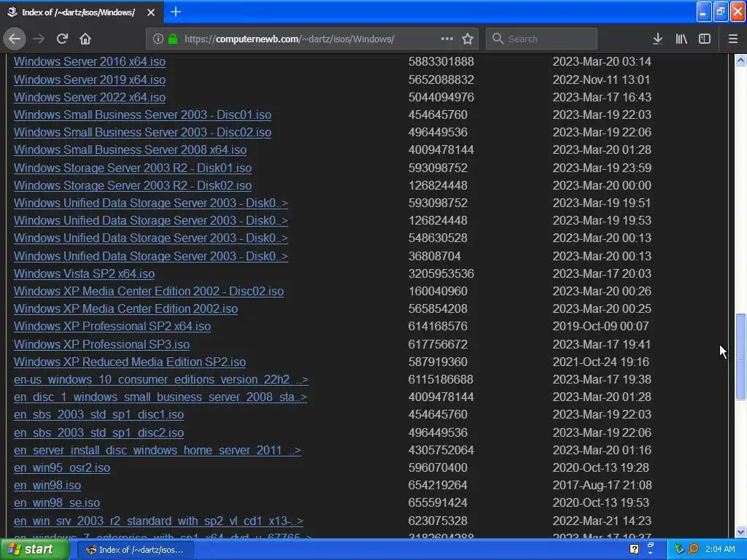Click the help tray icon
The height and width of the screenshot is (560, 747).
point(634,550)
